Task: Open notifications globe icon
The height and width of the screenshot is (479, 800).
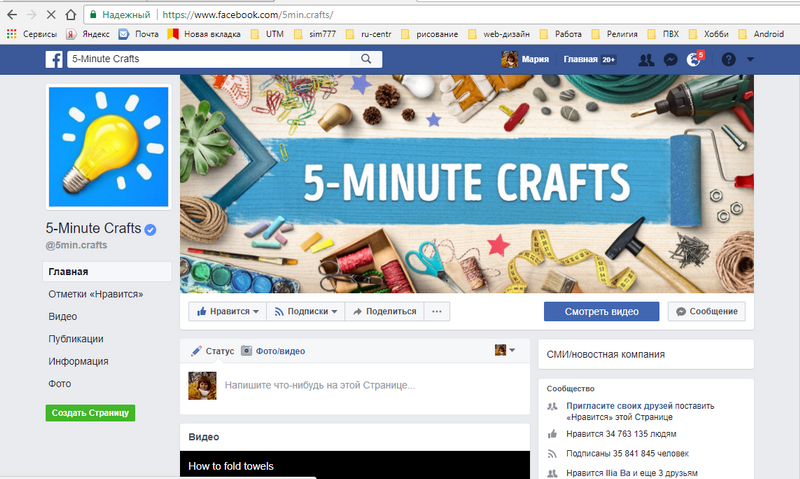Action: pyautogui.click(x=694, y=60)
